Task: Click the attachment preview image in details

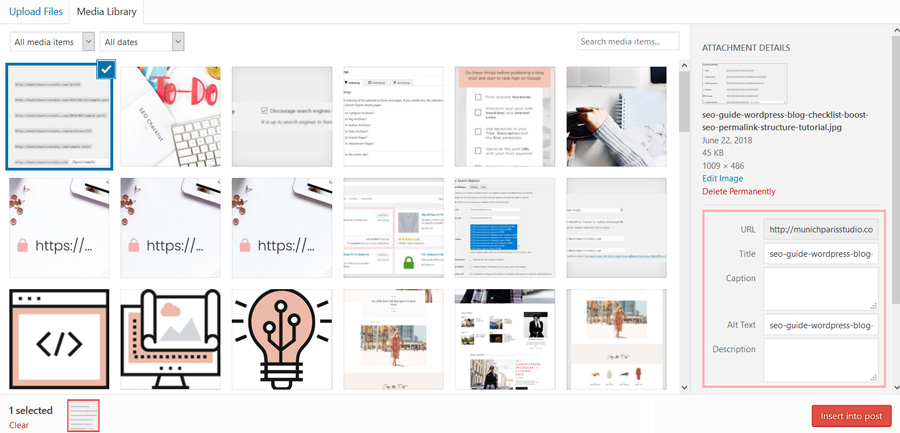Action: 744,84
